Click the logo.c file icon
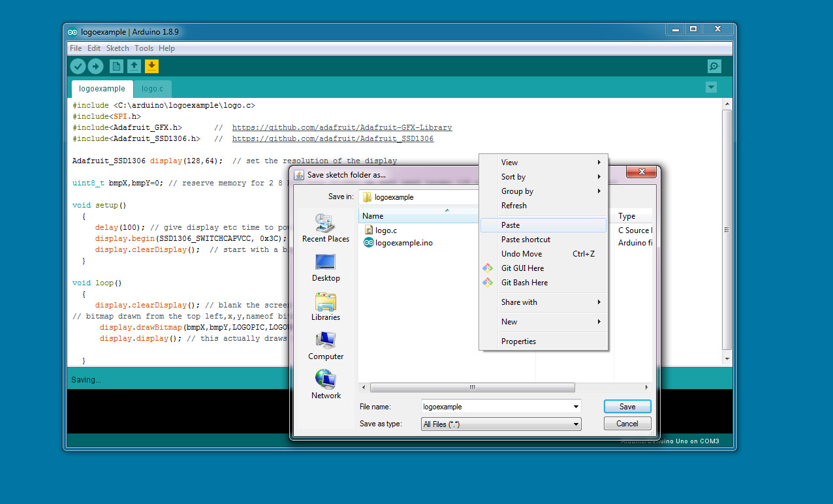 coord(369,230)
